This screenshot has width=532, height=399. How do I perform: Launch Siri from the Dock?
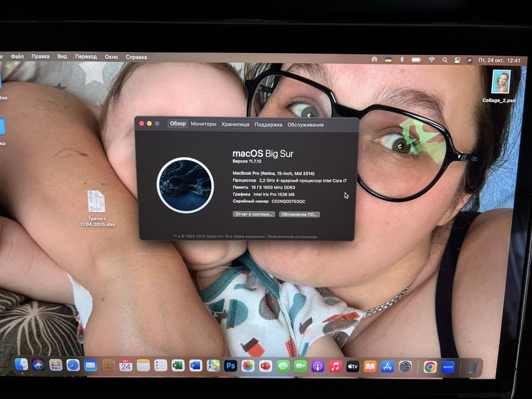(x=38, y=365)
